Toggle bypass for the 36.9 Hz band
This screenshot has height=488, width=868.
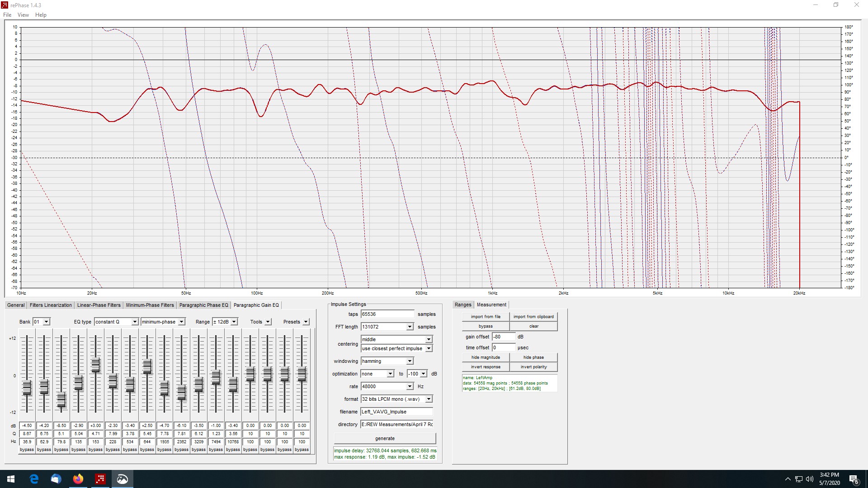tap(27, 450)
